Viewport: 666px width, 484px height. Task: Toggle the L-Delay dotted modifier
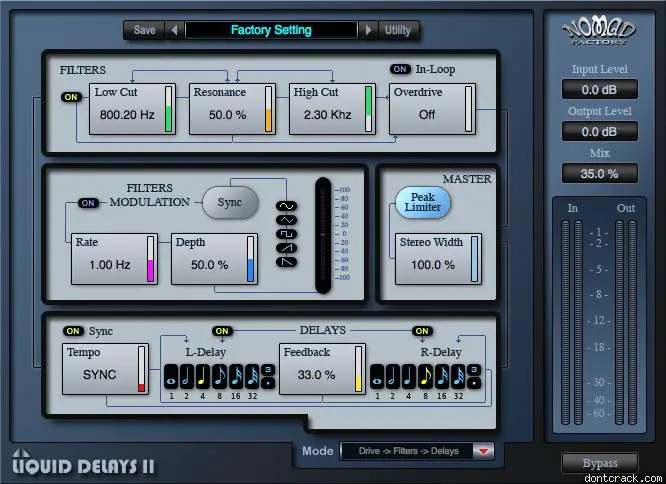pos(268,383)
